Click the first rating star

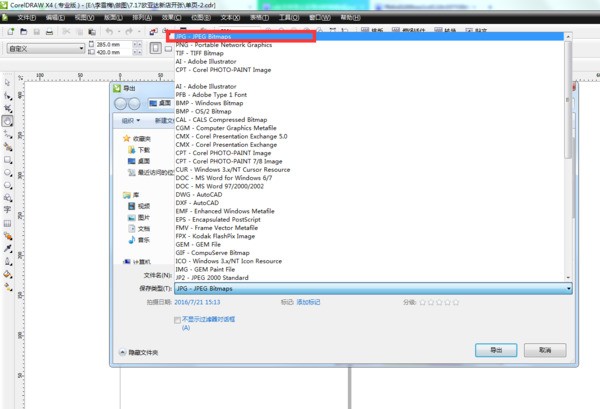tap(423, 301)
